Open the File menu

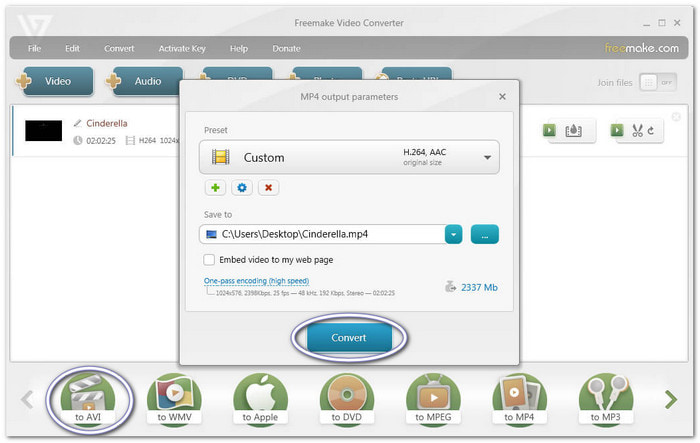coord(34,48)
